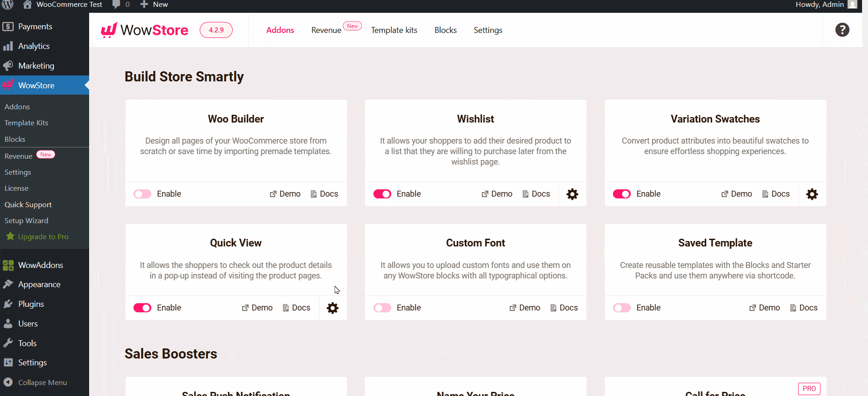Viewport: 868px width, 396px height.
Task: Disable the Wishlist toggle
Action: 382,194
